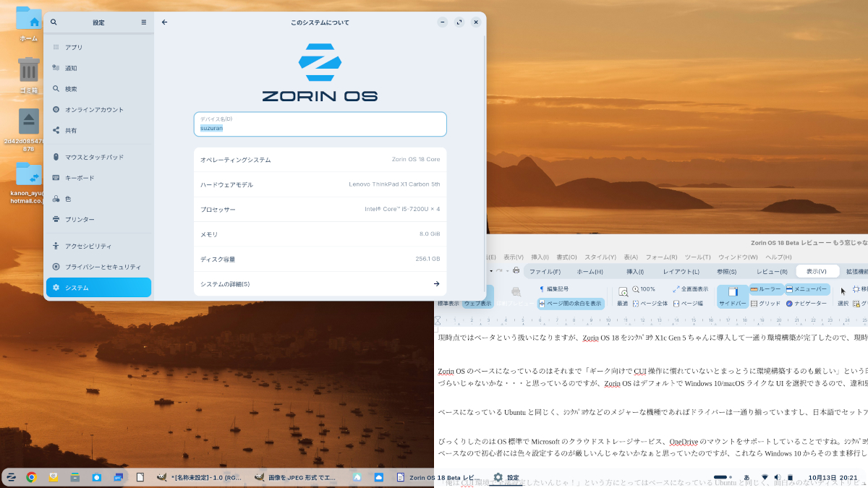868x488 pixels.
Task: Toggle the Sidebar (サイドバー) button
Action: click(733, 296)
